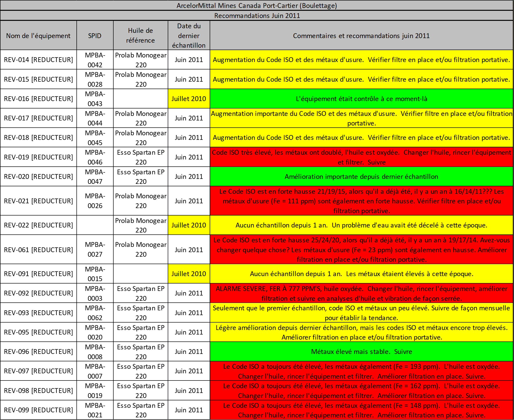Click the REV-091 [REDUCTEUR] cell
This screenshot has width=514, height=420.
click(x=39, y=274)
